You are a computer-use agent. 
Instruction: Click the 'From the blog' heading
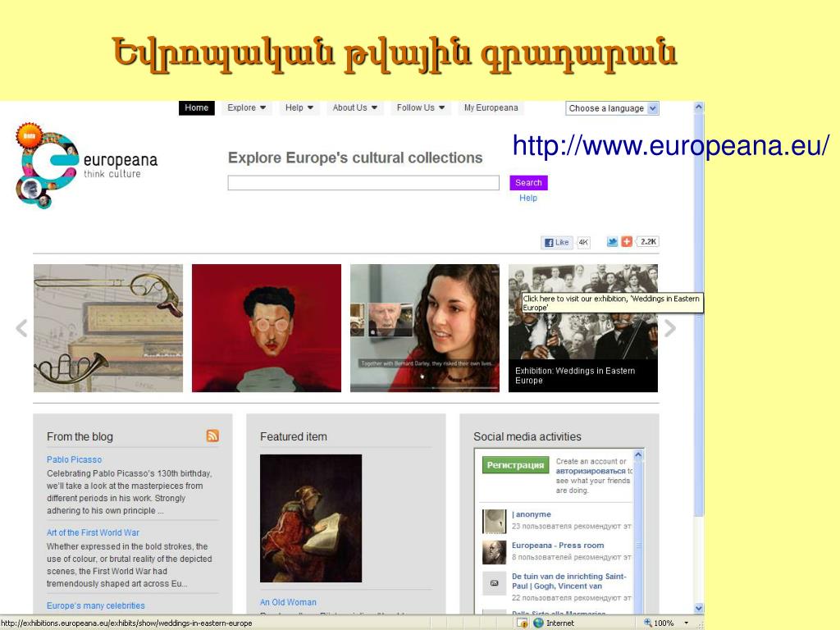[80, 436]
